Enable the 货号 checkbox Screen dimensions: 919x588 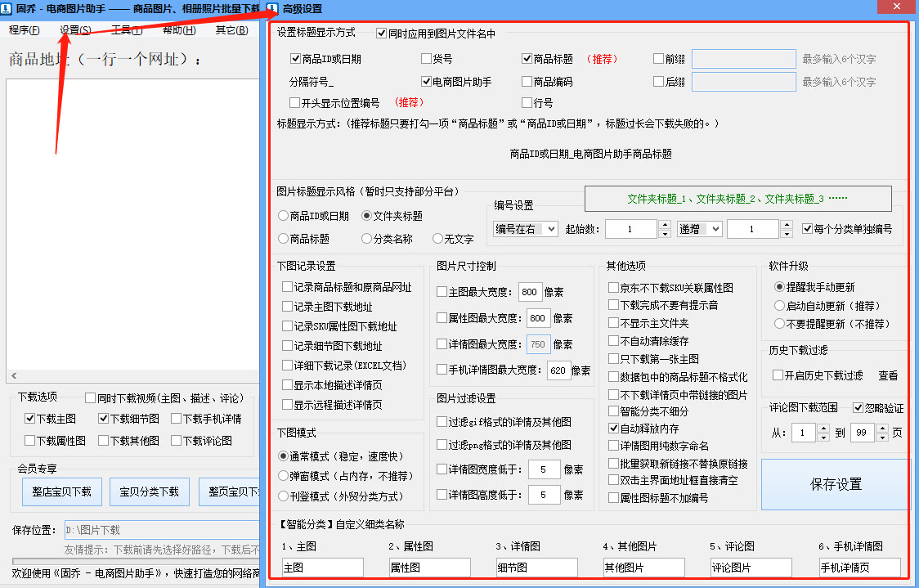click(x=427, y=59)
